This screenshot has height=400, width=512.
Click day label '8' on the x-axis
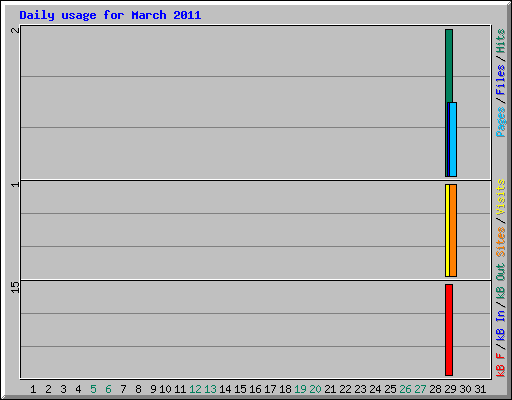click(x=138, y=389)
